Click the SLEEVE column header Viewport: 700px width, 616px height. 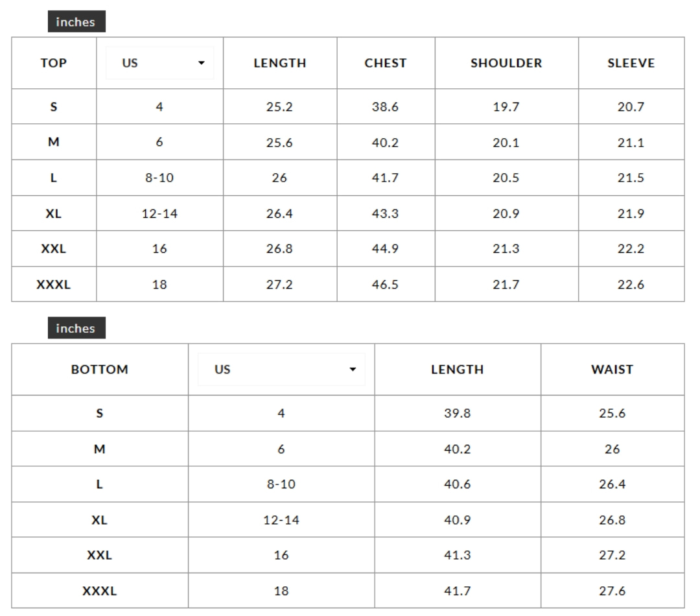point(631,63)
